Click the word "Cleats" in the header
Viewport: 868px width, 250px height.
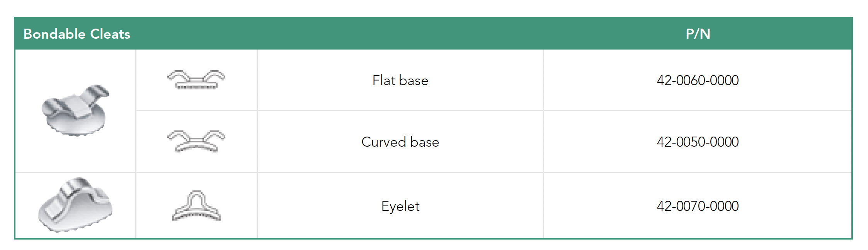point(110,34)
